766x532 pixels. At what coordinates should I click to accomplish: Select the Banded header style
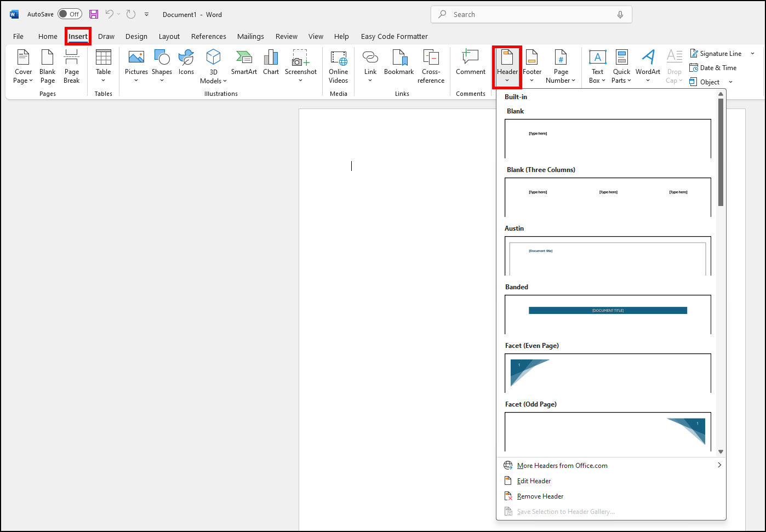[608, 314]
